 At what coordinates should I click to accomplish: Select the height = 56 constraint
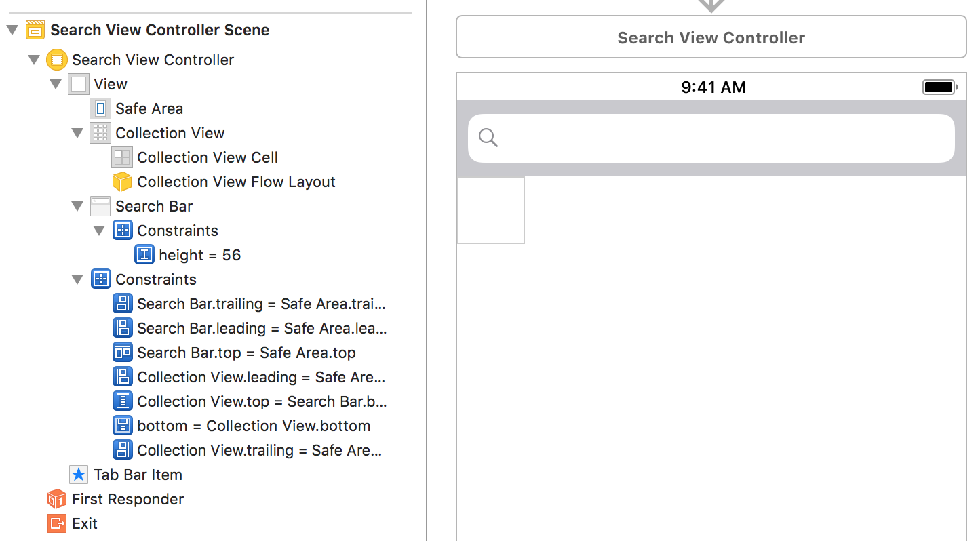[199, 255]
